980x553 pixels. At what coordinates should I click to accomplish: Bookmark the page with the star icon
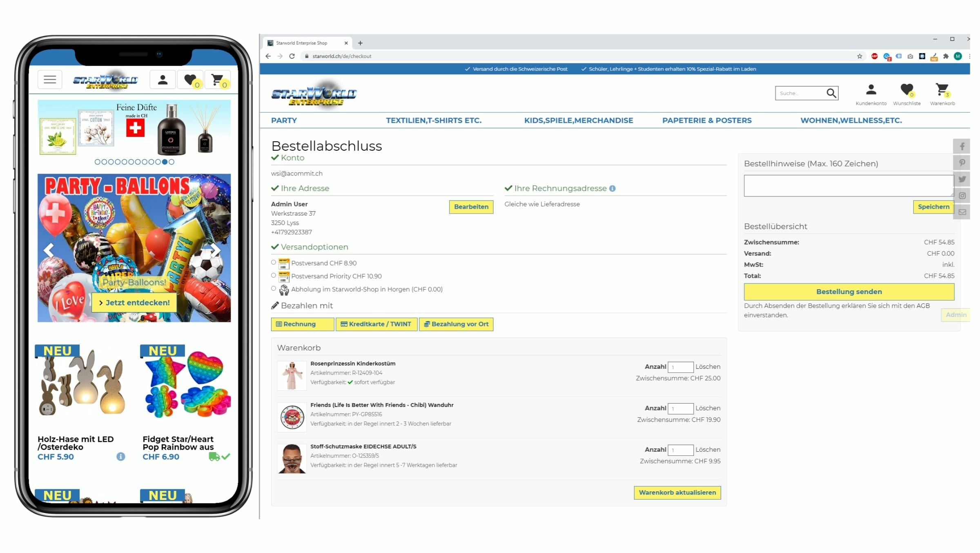point(860,56)
